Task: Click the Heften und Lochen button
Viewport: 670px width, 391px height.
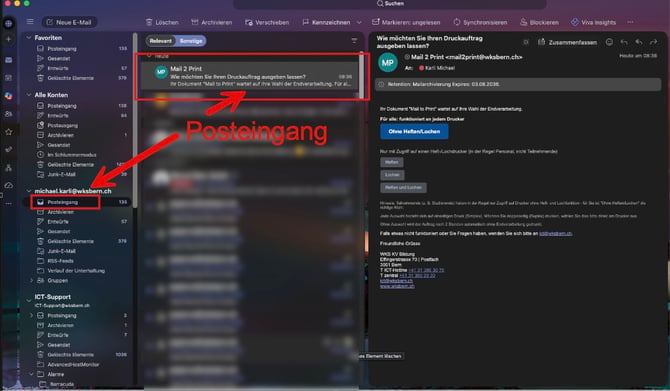Action: tap(403, 188)
